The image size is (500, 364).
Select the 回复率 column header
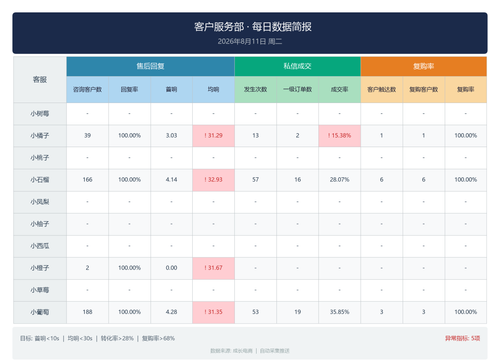pyautogui.click(x=129, y=89)
